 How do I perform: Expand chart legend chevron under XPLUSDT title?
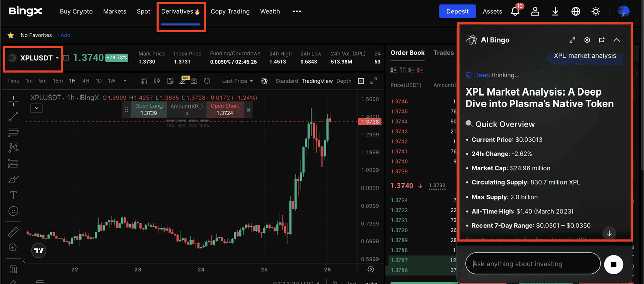coord(36,108)
